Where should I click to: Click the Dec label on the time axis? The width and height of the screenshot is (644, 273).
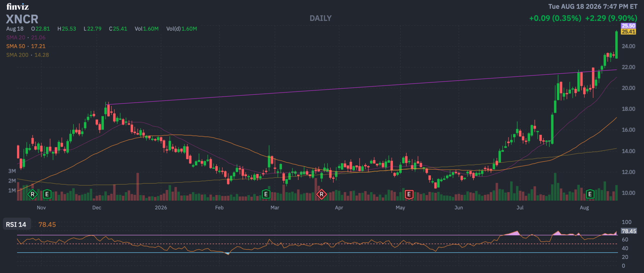[x=97, y=208]
